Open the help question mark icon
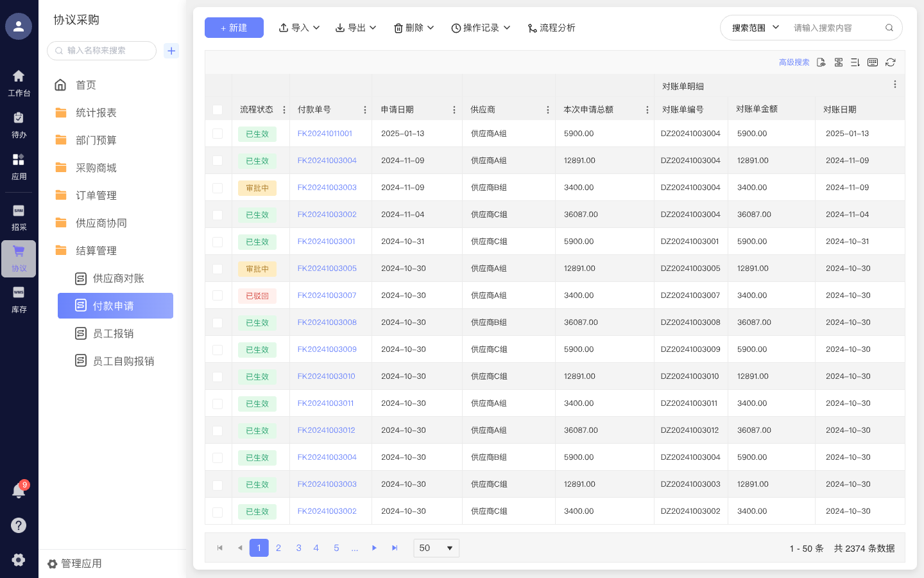Viewport: 924px width, 578px height. click(x=19, y=525)
